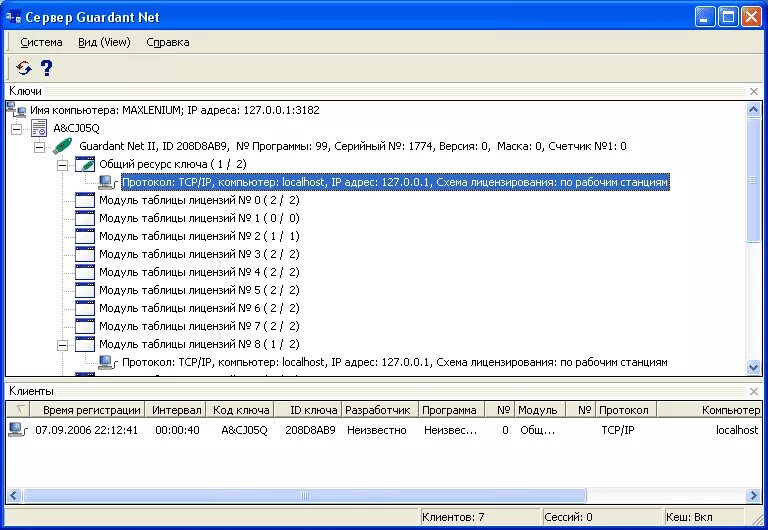Click the window icon for Модуль № 4

[x=85, y=272]
